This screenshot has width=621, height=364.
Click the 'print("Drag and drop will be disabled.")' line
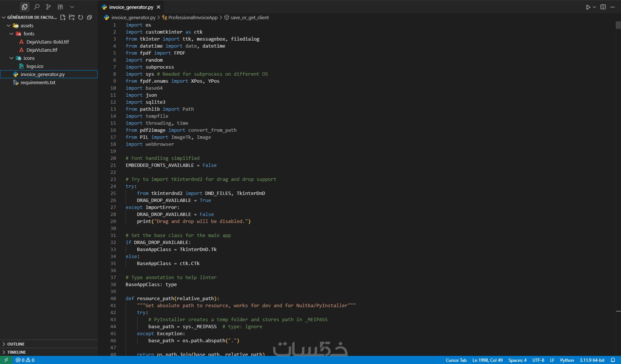point(194,222)
